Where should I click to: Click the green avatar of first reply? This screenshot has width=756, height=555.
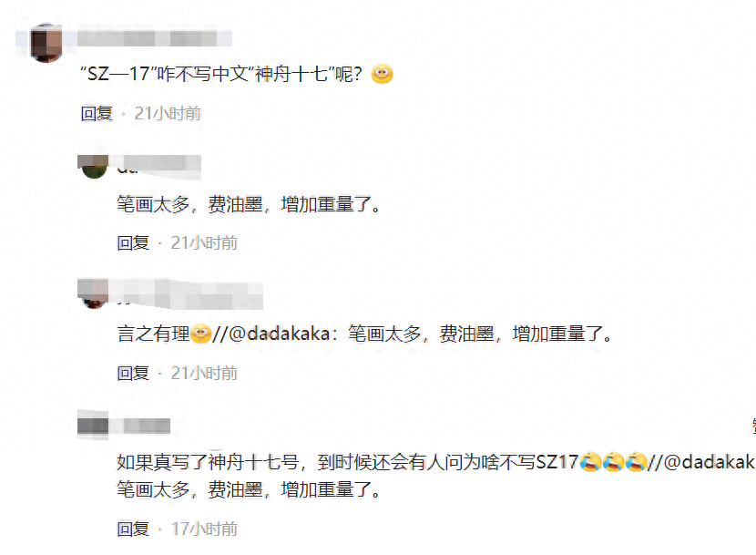coord(94,167)
